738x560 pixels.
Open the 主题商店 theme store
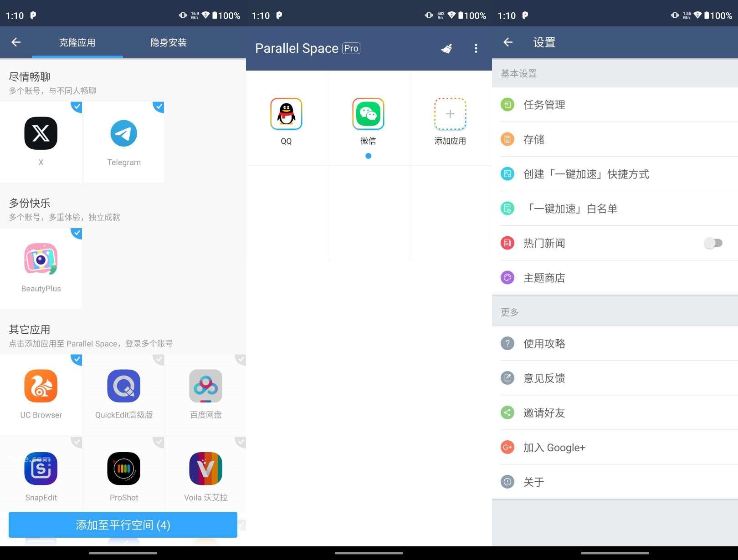tap(545, 277)
